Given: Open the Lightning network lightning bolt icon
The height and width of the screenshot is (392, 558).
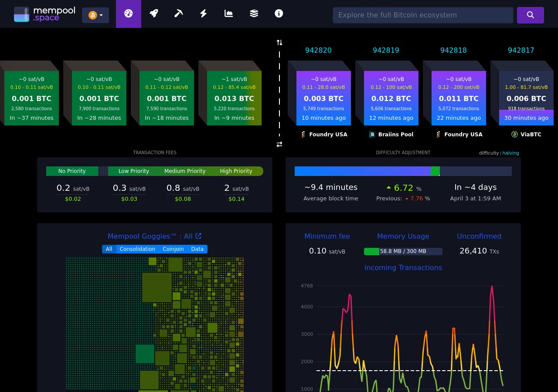Looking at the screenshot, I should [203, 14].
